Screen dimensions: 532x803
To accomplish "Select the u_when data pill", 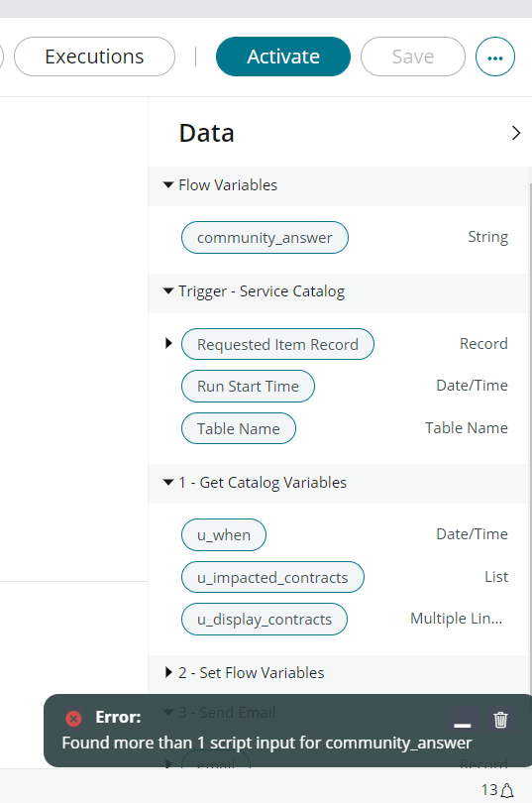I will (x=224, y=535).
